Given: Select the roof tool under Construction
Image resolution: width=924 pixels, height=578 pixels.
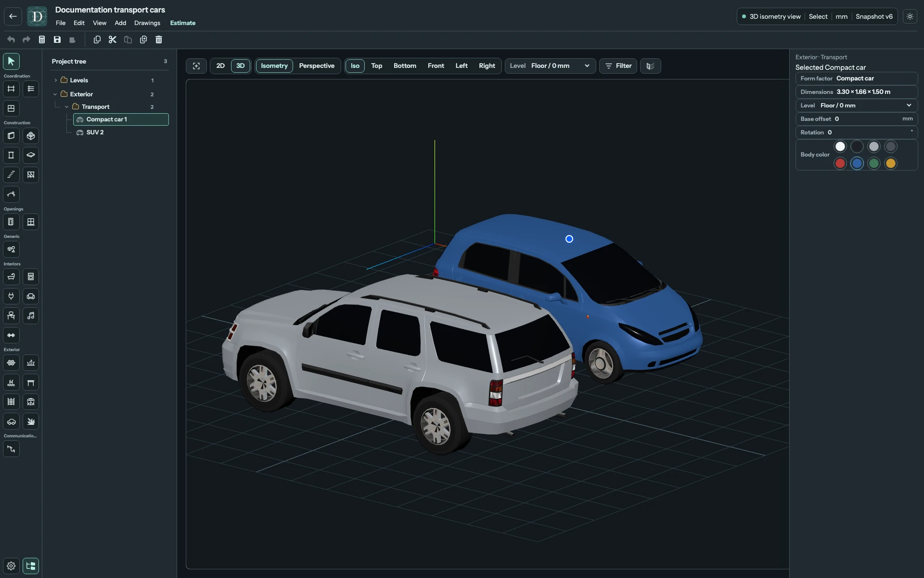Looking at the screenshot, I should coord(11,195).
